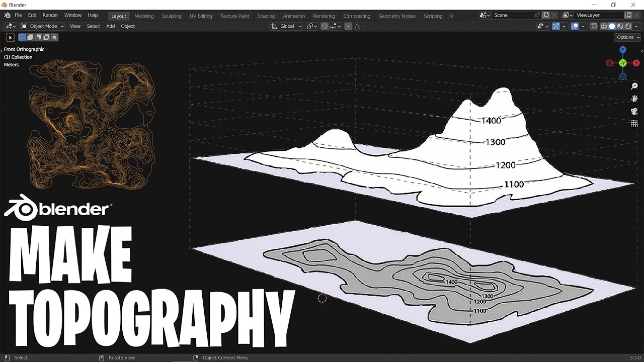Browse scenes with the scene icon
The image size is (644, 362).
pyautogui.click(x=484, y=16)
